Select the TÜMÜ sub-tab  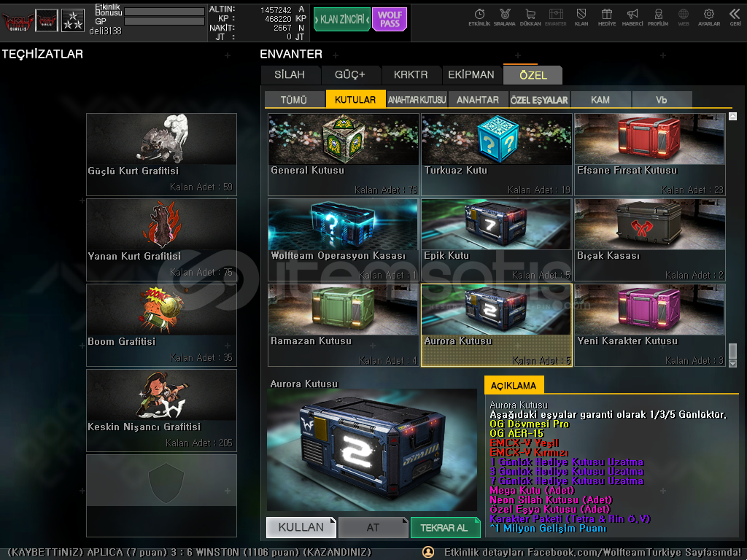294,99
